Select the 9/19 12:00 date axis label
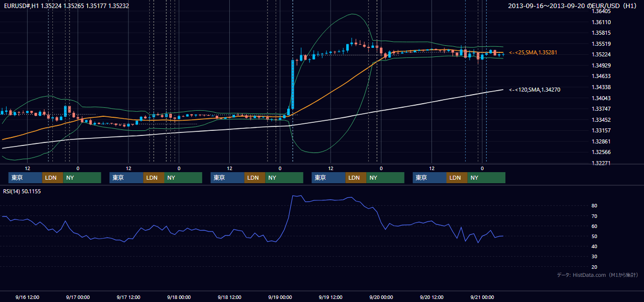644x302 pixels. [x=331, y=297]
